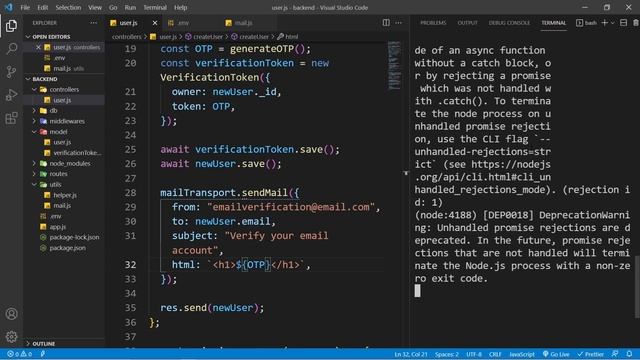The height and width of the screenshot is (360, 640).
Task: Open the Go menu
Action: pyautogui.click(x=113, y=7)
